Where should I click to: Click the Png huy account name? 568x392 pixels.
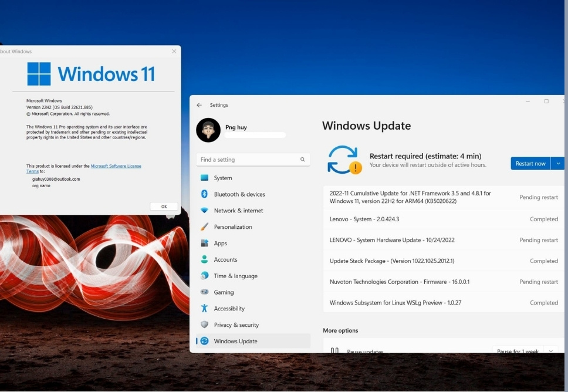point(236,127)
